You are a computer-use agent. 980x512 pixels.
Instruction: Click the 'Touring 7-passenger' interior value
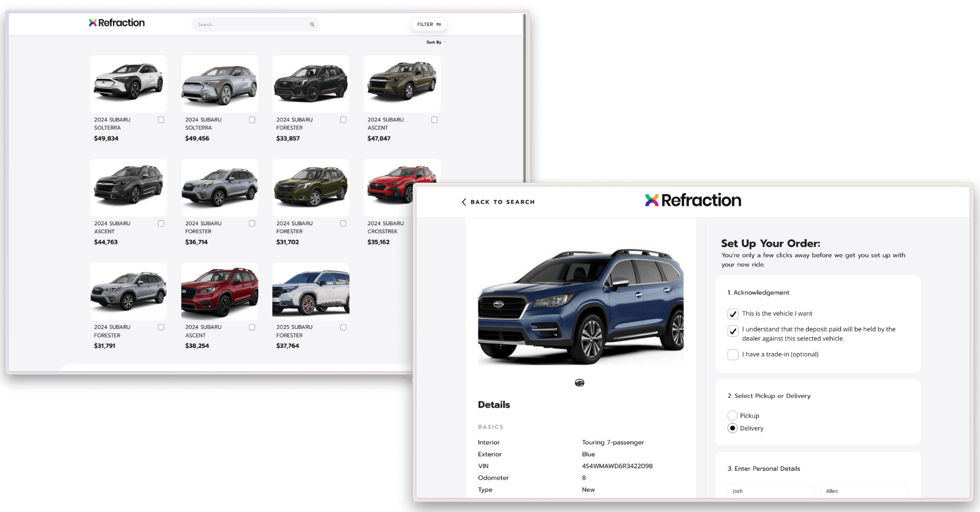click(613, 442)
